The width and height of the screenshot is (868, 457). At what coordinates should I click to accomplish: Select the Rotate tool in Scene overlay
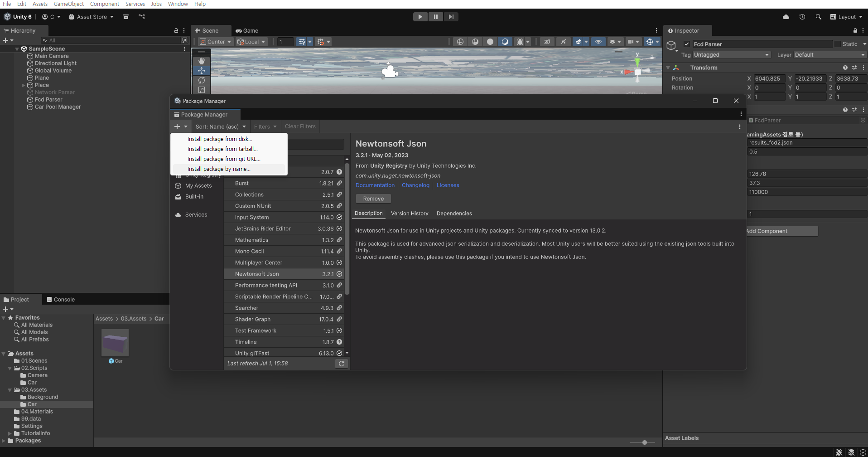point(202,80)
